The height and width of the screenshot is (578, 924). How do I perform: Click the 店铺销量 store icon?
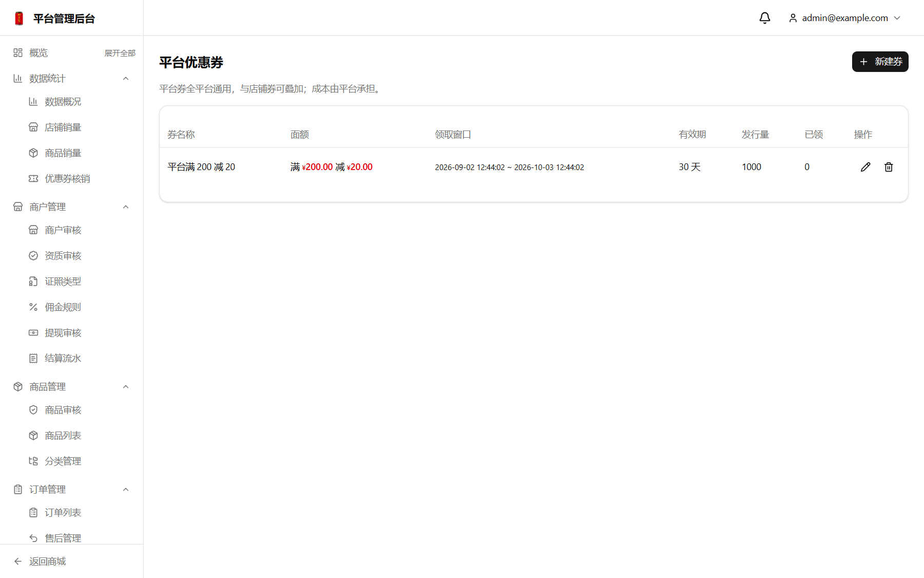tap(33, 127)
